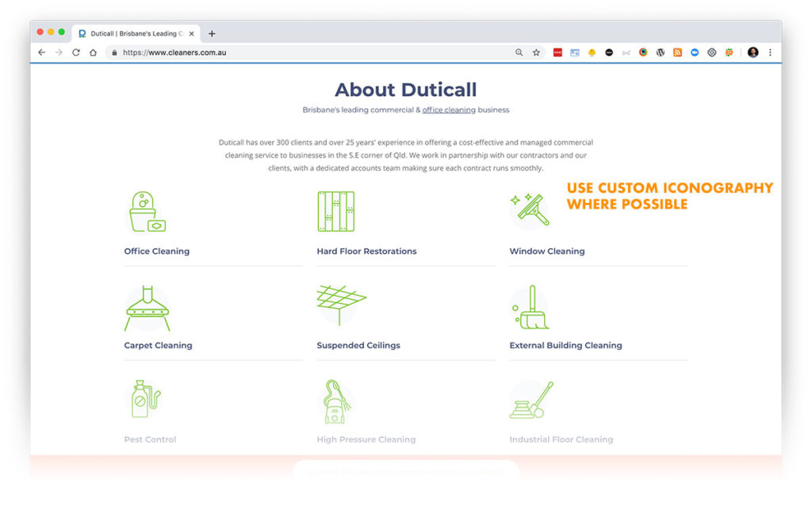Open the Suspended Ceilings link

358,346
